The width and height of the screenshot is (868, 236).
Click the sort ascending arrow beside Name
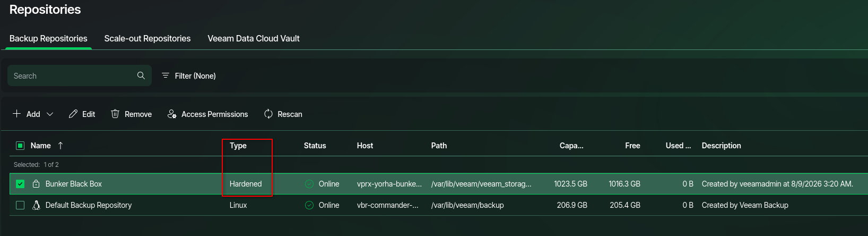coord(60,146)
